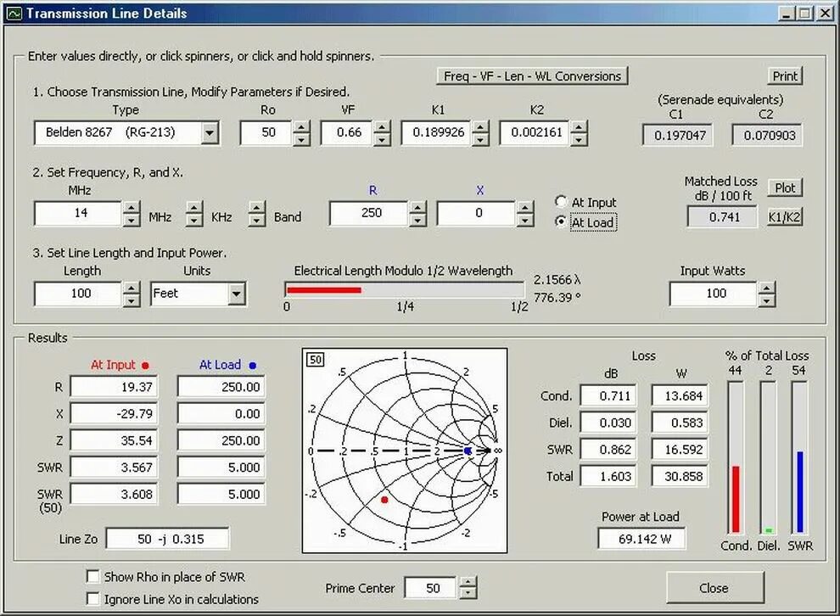Click the X load value field
840x616 pixels.
point(478,214)
